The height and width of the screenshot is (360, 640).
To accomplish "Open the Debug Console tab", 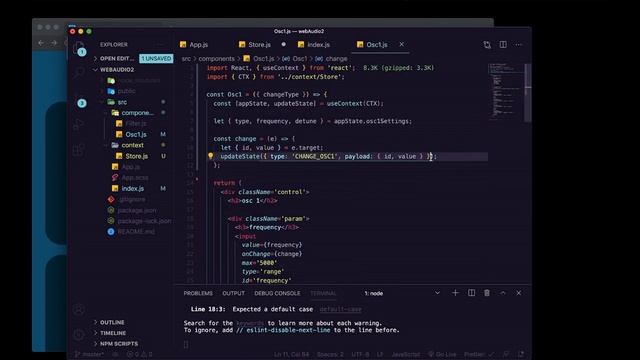I will 277,293.
